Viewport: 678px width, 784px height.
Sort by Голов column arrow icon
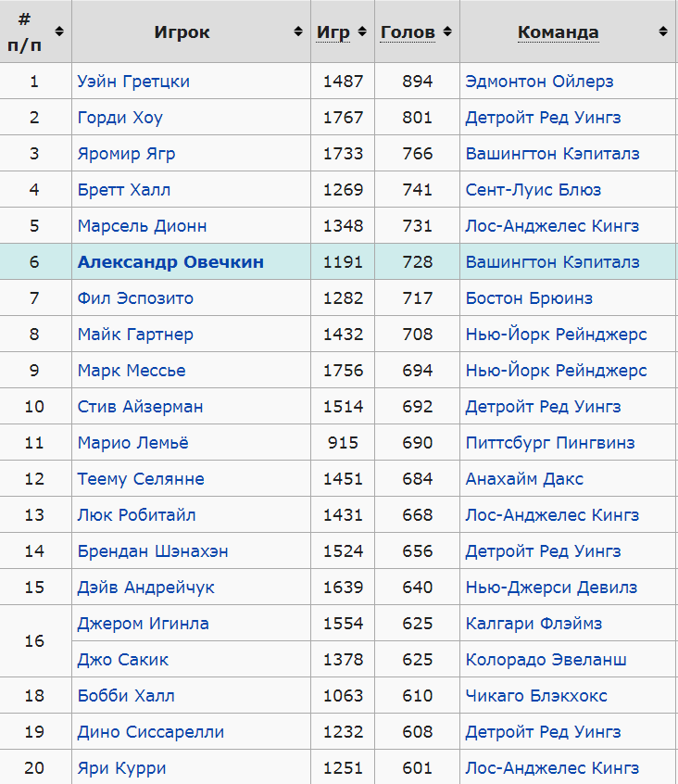tap(447, 32)
